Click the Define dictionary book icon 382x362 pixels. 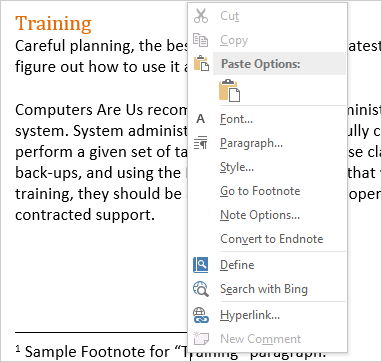[x=201, y=265]
